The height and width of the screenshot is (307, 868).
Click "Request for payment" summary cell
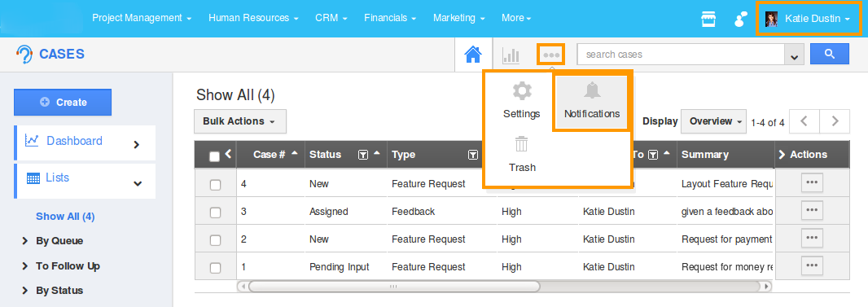[726, 239]
